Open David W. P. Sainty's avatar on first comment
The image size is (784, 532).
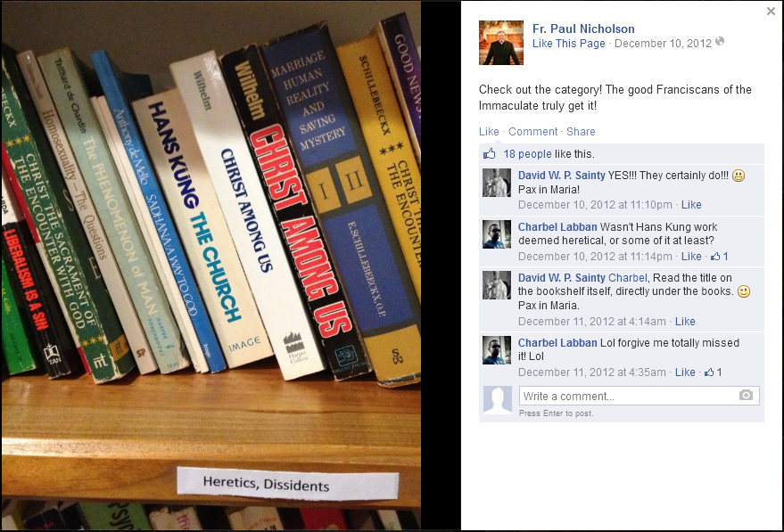[497, 183]
